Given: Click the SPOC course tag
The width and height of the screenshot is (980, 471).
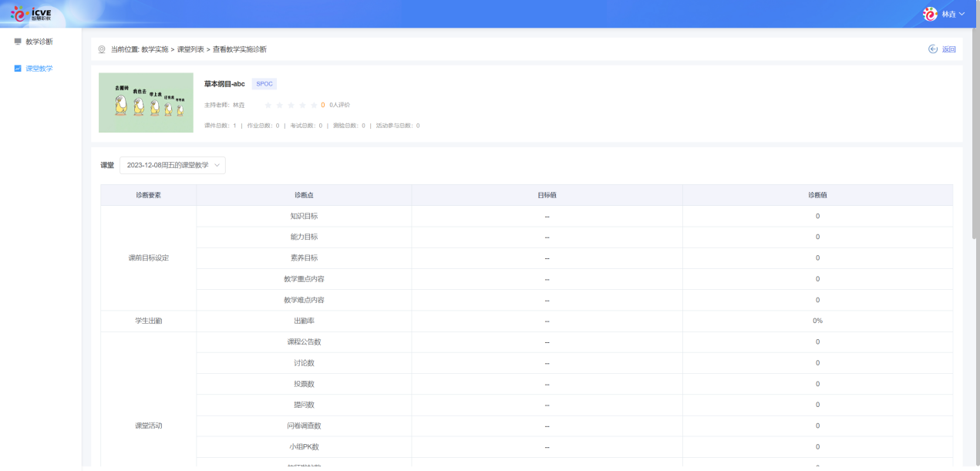Looking at the screenshot, I should click(x=264, y=84).
